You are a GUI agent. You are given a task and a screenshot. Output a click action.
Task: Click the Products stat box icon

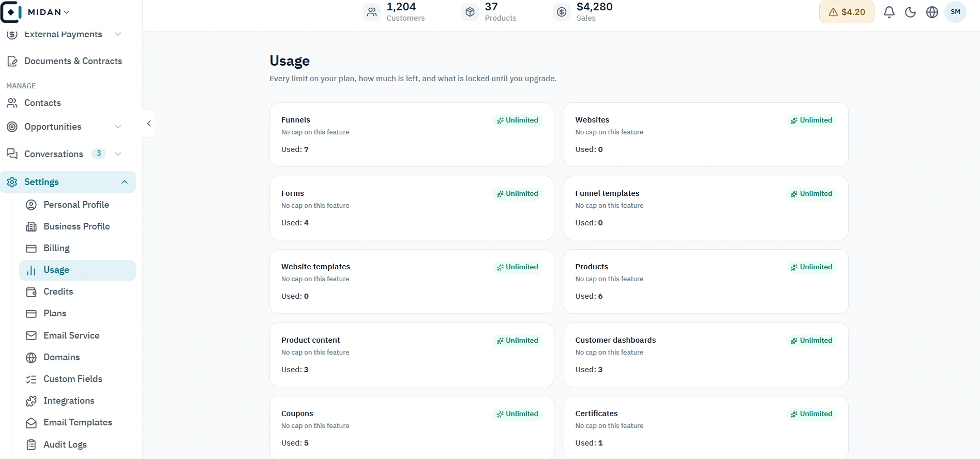click(470, 12)
